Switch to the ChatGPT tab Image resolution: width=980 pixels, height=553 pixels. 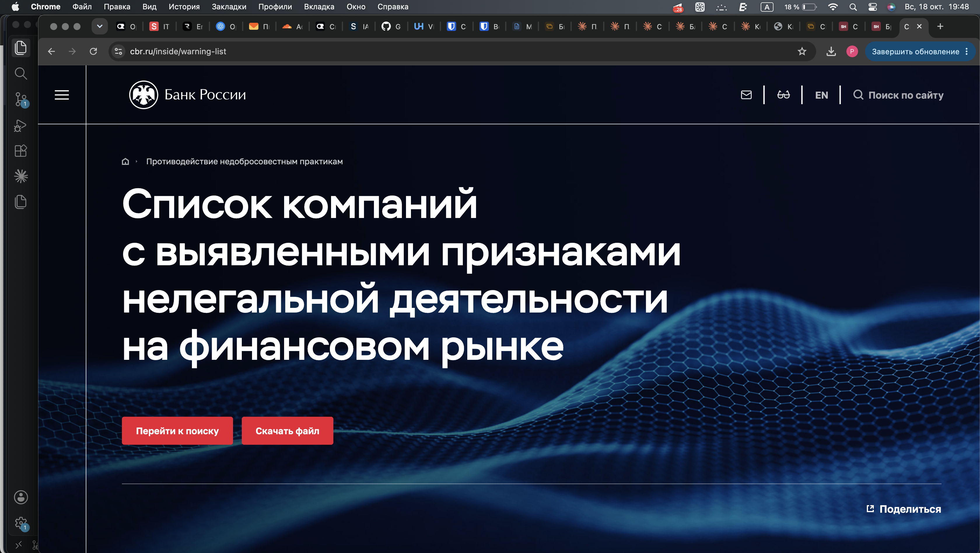[226, 26]
